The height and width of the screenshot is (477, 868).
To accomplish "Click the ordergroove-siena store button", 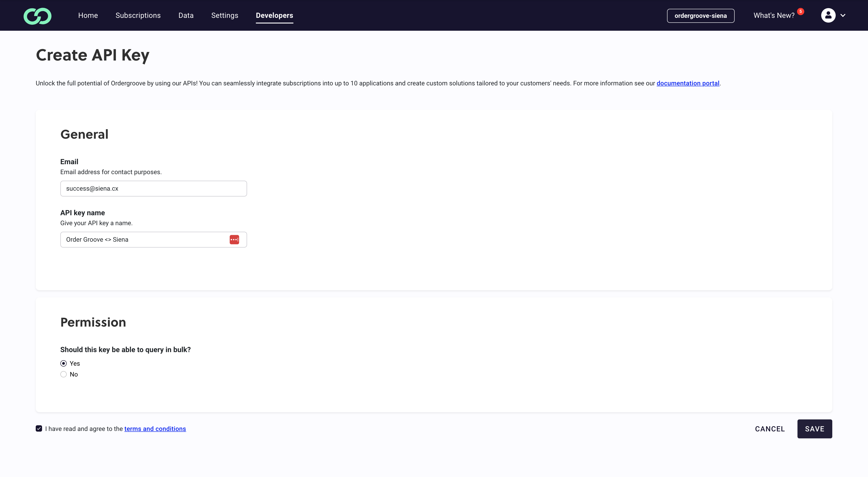I will 701,16.
